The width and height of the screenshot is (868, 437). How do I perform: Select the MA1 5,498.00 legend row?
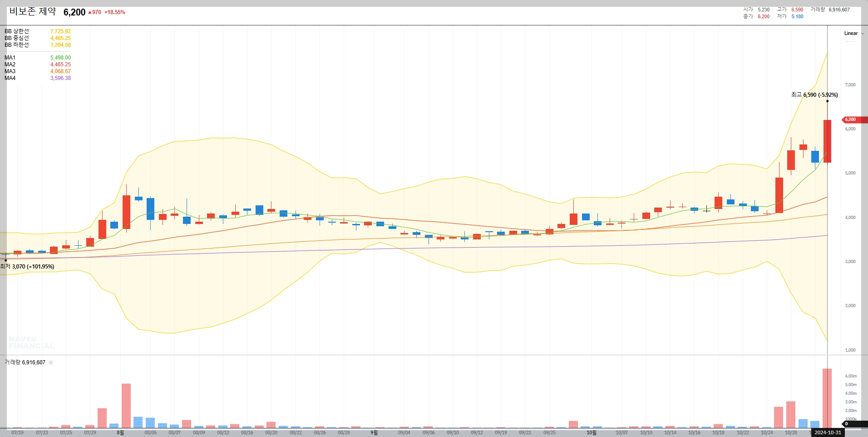(x=38, y=58)
